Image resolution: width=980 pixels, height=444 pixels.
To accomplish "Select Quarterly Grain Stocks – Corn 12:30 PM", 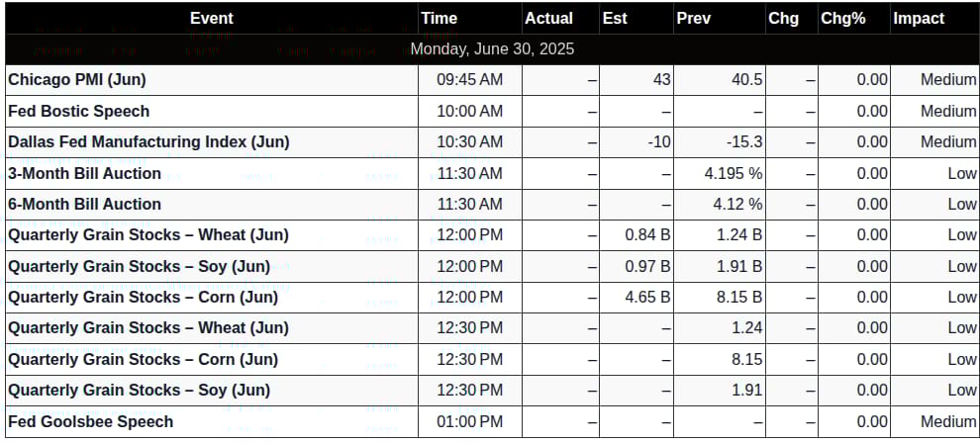I will tap(491, 360).
